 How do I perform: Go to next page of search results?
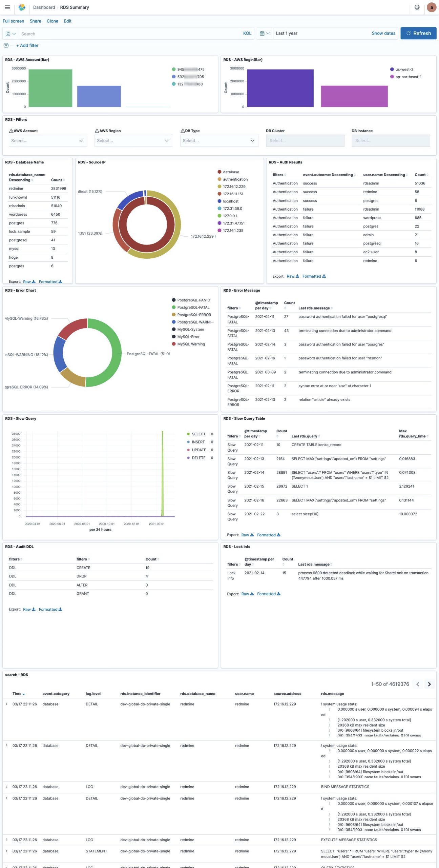pos(429,684)
